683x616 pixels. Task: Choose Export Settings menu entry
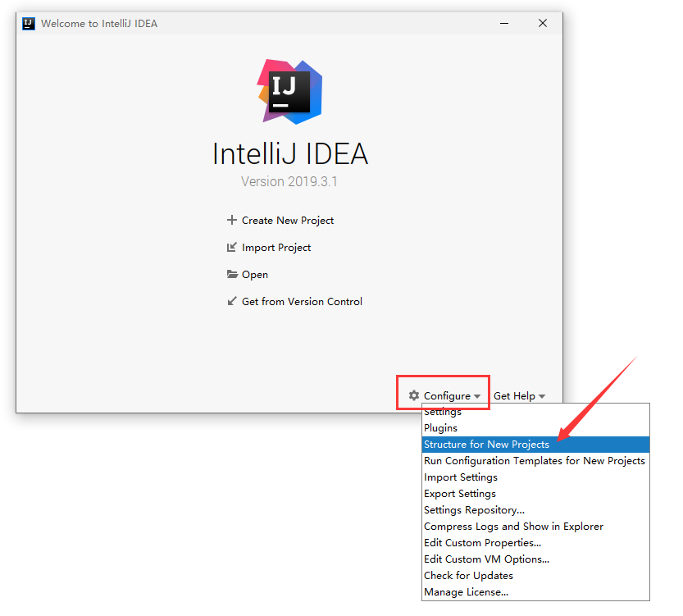point(535,494)
